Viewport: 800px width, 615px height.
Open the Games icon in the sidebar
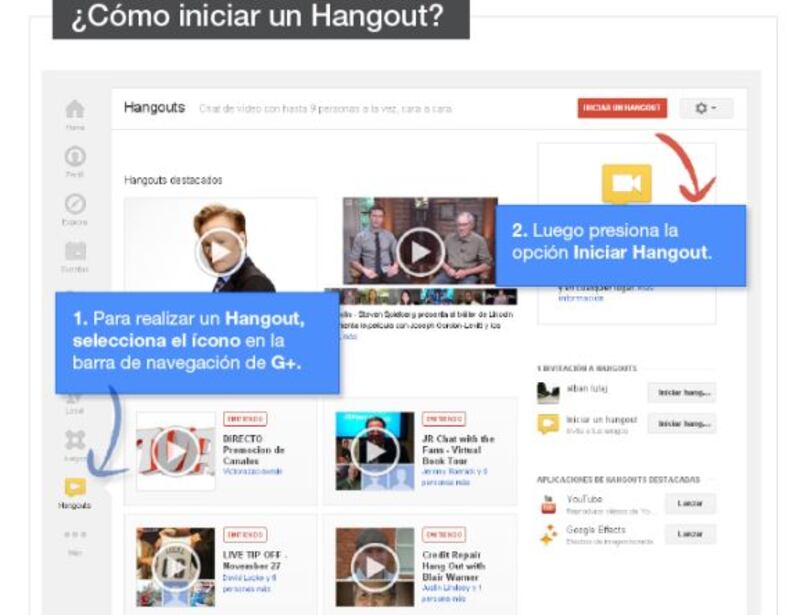tap(75, 439)
